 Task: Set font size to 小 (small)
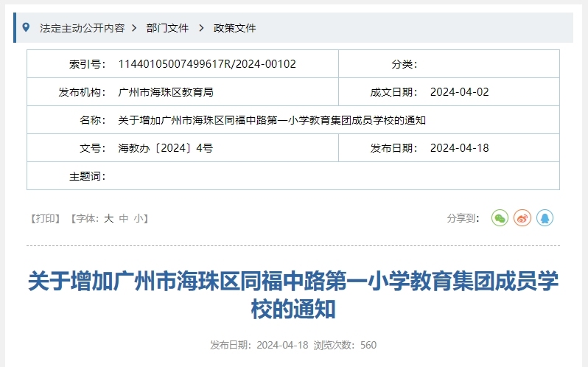coord(139,218)
